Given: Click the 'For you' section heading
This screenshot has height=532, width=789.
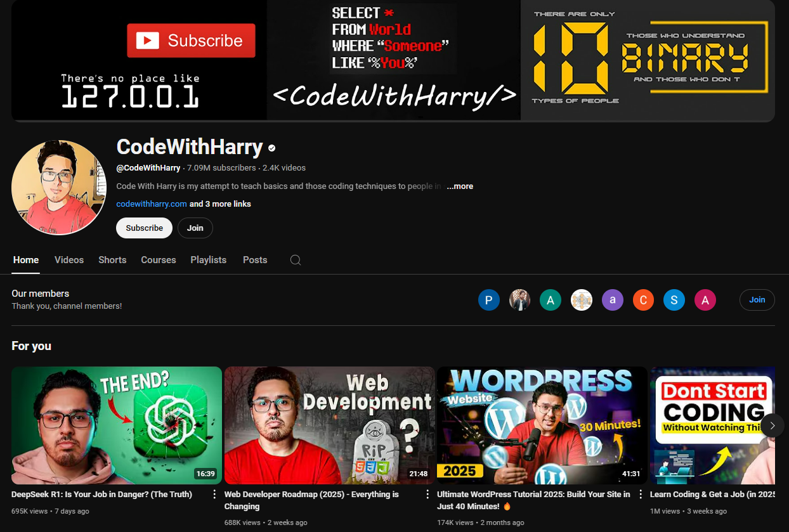Looking at the screenshot, I should [x=32, y=346].
